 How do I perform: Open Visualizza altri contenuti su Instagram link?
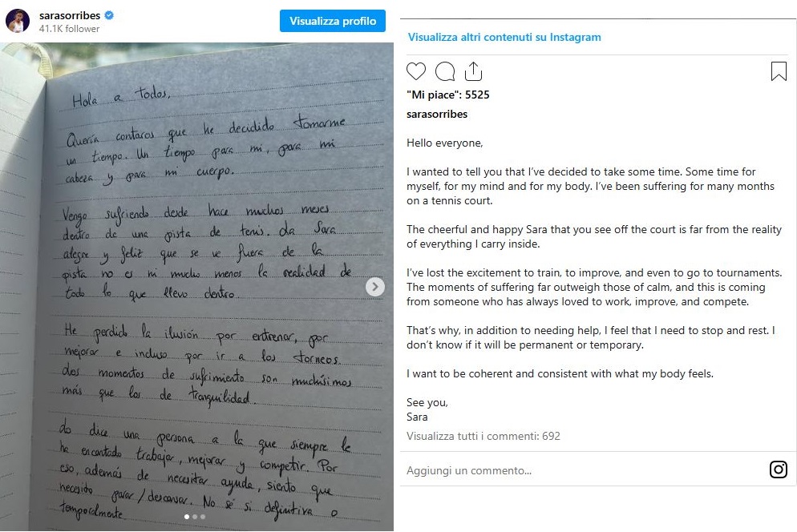(x=504, y=37)
